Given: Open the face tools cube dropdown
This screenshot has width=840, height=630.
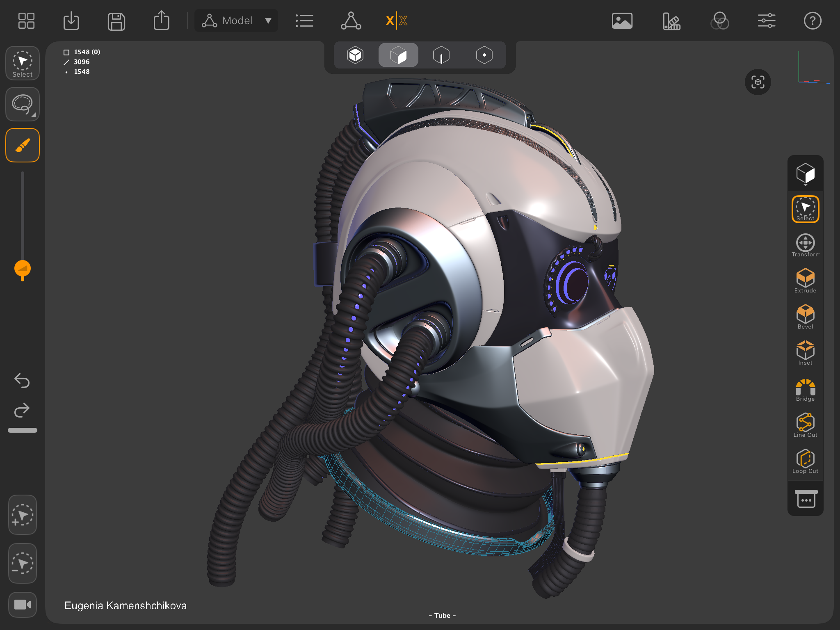Looking at the screenshot, I should click(806, 174).
